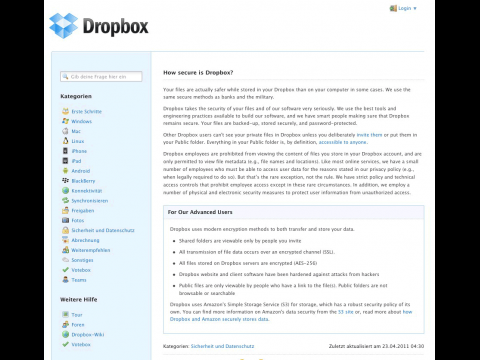Click the 'Zuletzt aktualisiert am 23.04.2011' text
The image size is (480, 360).
click(x=376, y=346)
